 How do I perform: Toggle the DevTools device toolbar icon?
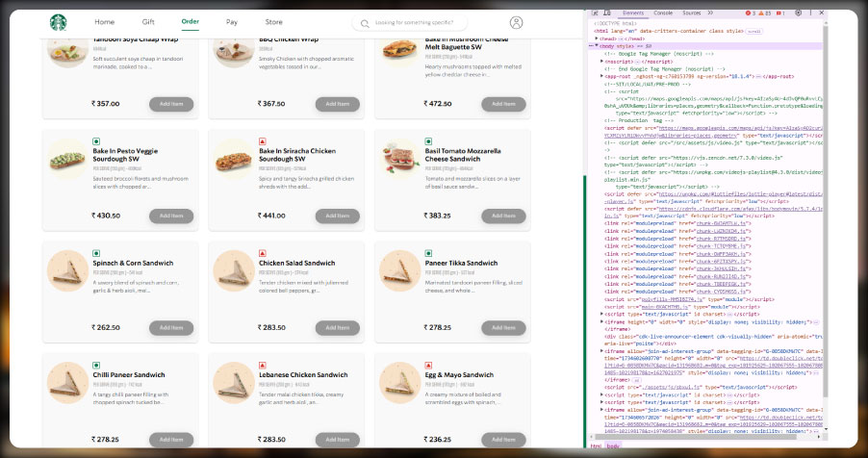605,13
